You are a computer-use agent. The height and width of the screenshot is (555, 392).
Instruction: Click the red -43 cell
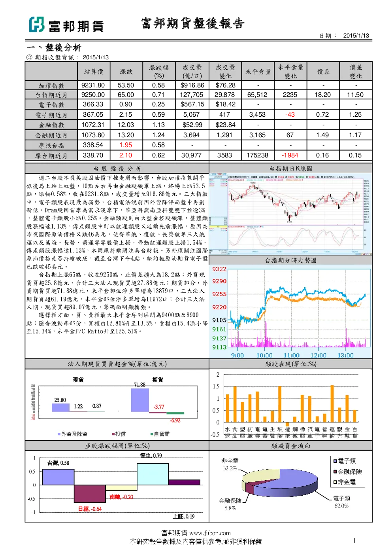(290, 114)
